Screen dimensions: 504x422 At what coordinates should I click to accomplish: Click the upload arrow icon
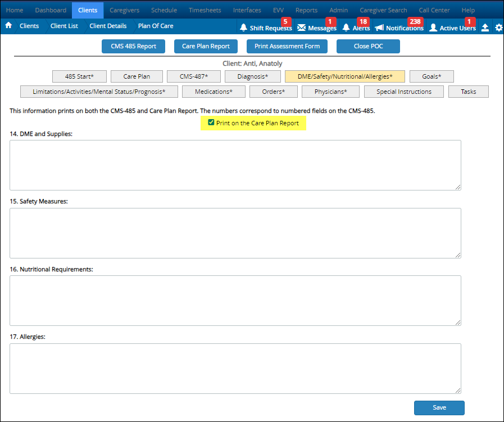click(485, 28)
